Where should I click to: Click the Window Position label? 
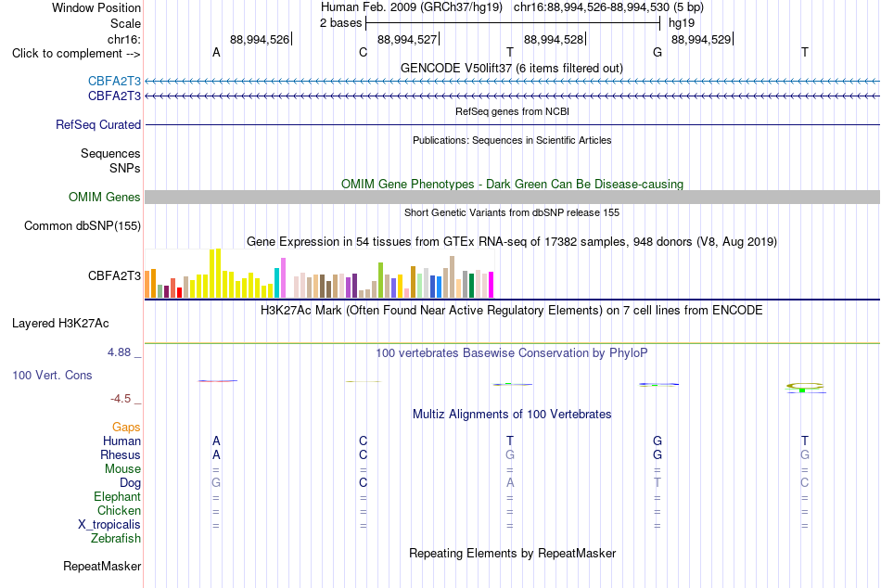click(96, 7)
